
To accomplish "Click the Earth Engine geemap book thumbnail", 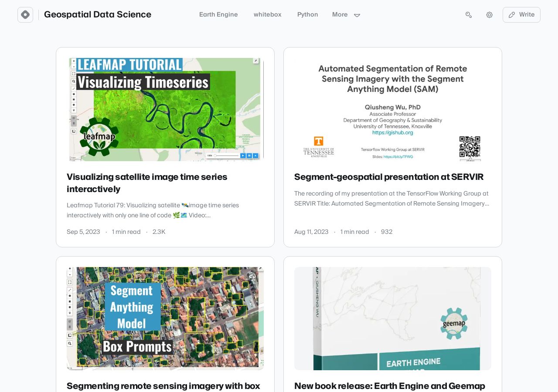I will click(393, 318).
